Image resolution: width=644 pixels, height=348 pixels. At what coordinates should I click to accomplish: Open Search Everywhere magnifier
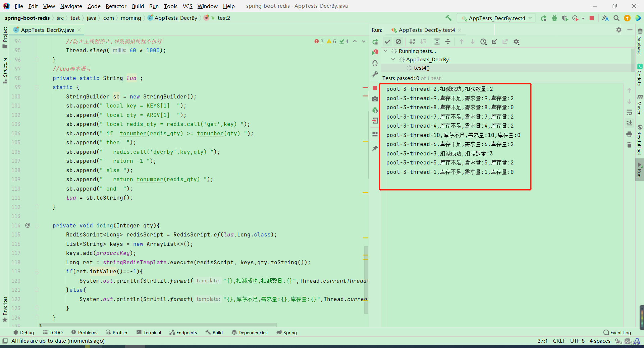(x=616, y=18)
